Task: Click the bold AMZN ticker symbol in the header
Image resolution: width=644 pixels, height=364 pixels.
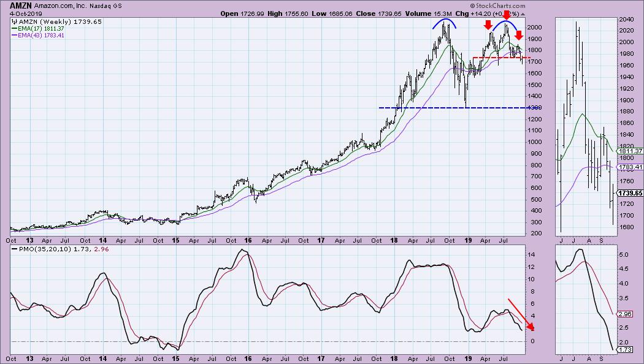Action: (20, 6)
